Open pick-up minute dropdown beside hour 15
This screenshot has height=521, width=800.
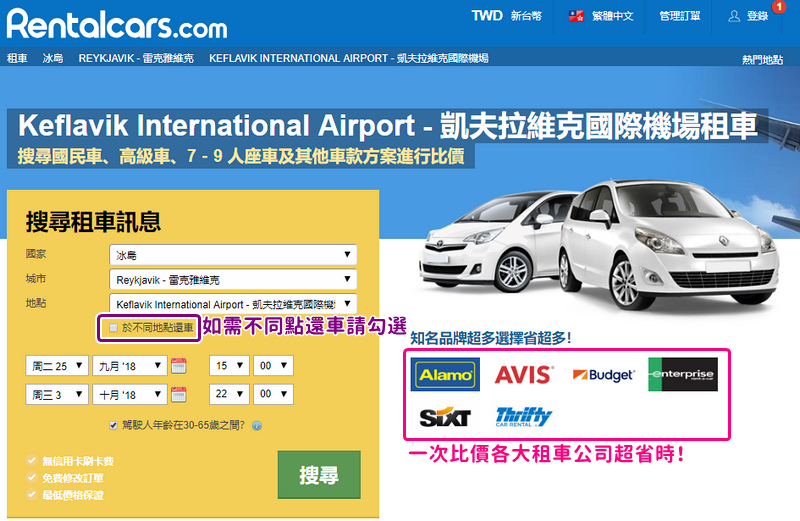coord(273,366)
